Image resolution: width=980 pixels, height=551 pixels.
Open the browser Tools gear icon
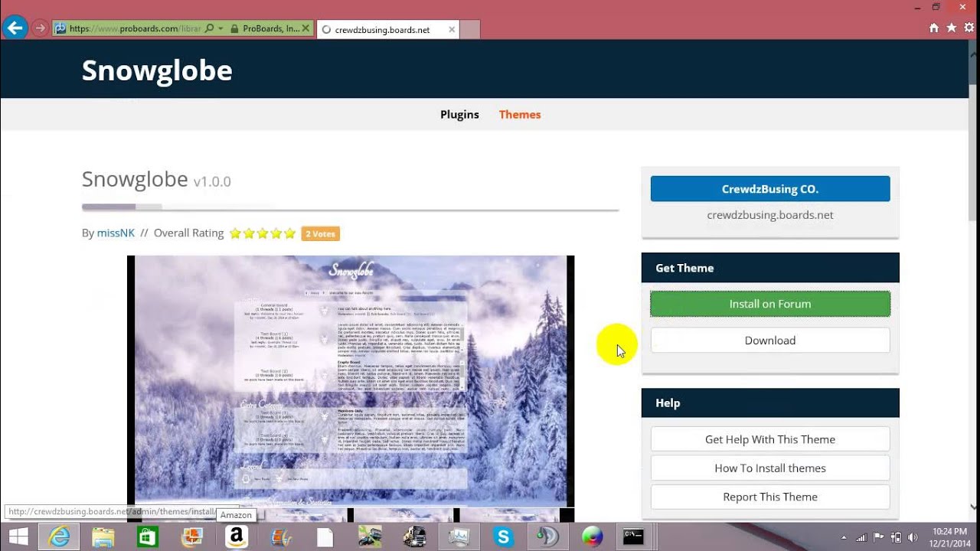pyautogui.click(x=969, y=28)
